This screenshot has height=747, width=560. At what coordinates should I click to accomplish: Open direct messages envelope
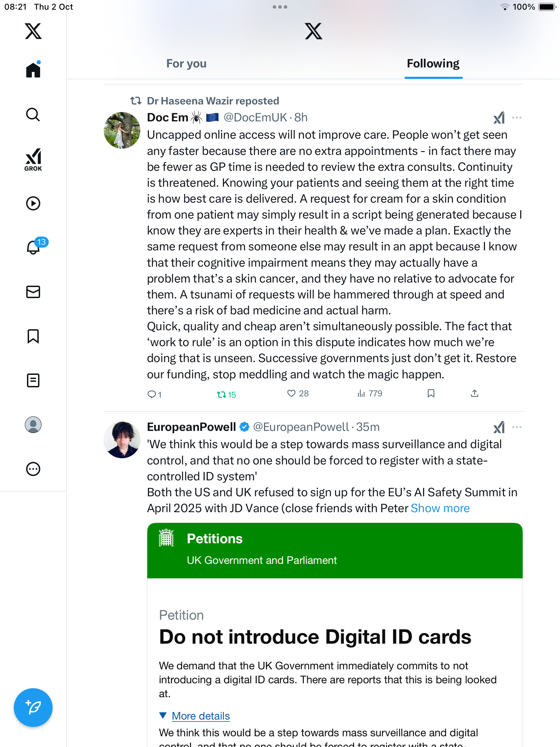click(x=33, y=292)
